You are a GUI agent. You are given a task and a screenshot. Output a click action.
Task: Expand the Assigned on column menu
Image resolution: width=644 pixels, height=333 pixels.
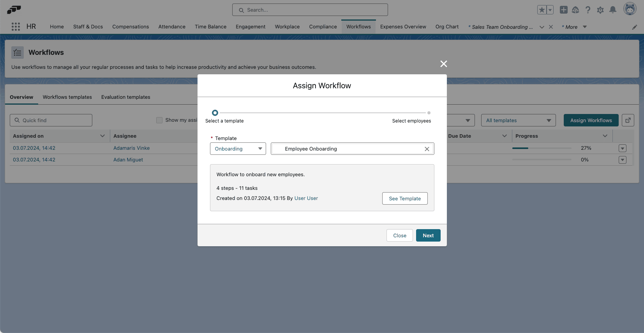point(102,136)
